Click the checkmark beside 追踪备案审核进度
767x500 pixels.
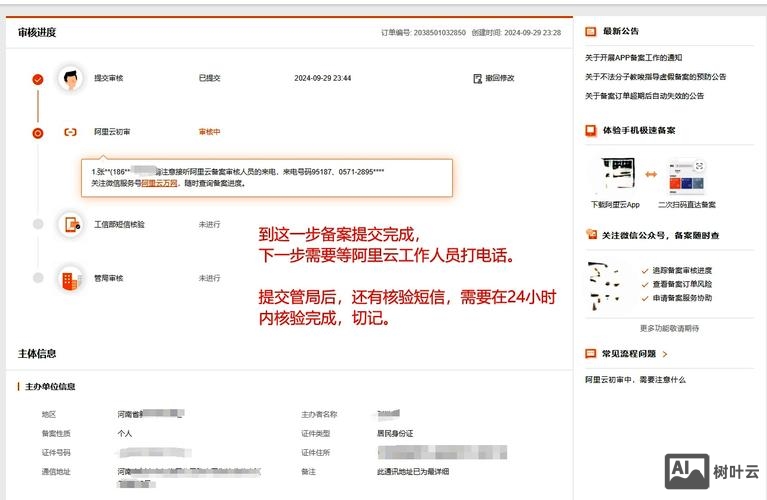tap(645, 271)
